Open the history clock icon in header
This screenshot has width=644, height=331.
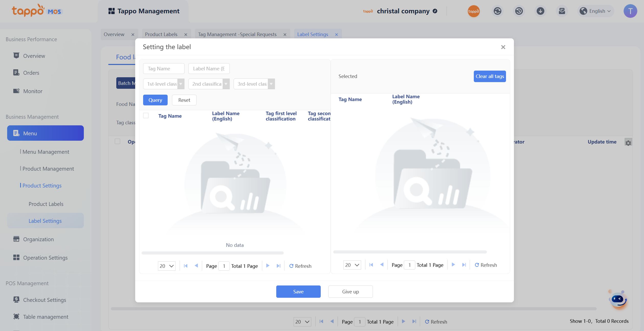(x=519, y=11)
